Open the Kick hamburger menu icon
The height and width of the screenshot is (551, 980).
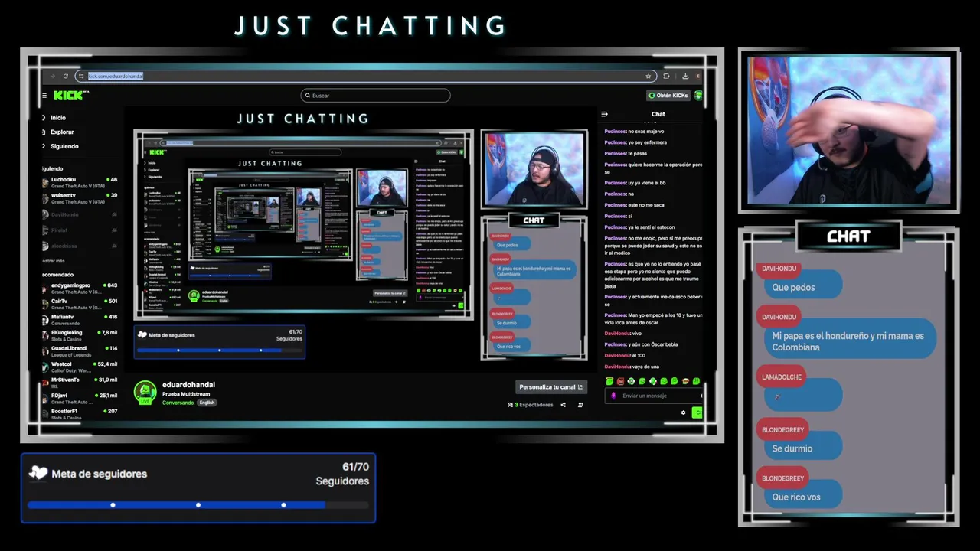click(44, 96)
